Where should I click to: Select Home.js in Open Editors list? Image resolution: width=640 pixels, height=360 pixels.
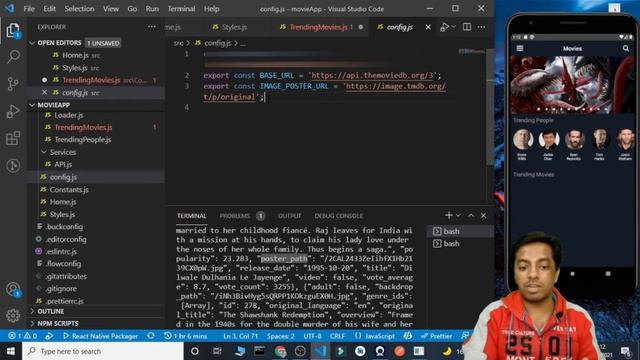tap(75, 55)
